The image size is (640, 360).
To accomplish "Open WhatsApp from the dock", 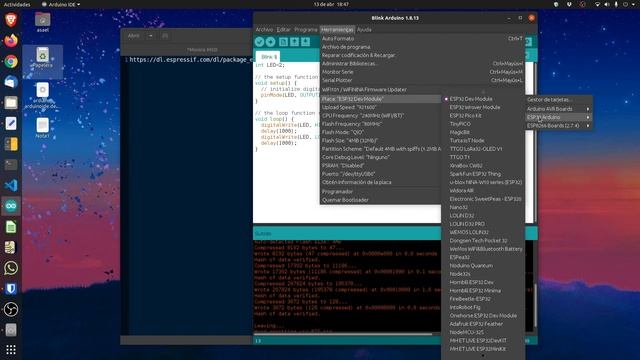I will [11, 268].
